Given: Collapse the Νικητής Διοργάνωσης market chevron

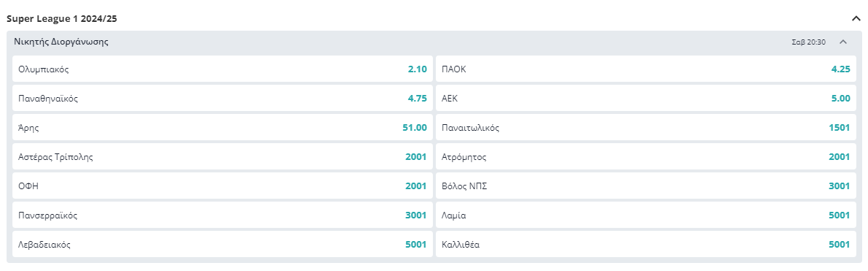Looking at the screenshot, I should tap(843, 42).
